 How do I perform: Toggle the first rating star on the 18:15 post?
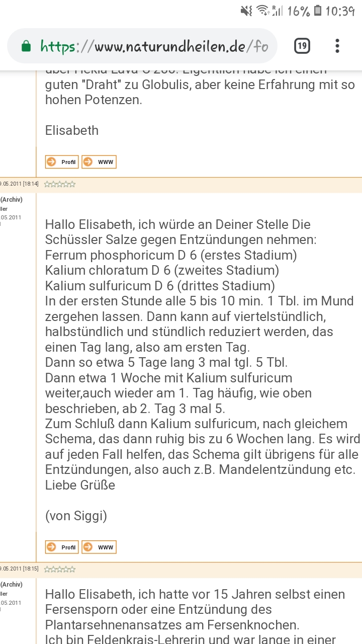click(47, 569)
